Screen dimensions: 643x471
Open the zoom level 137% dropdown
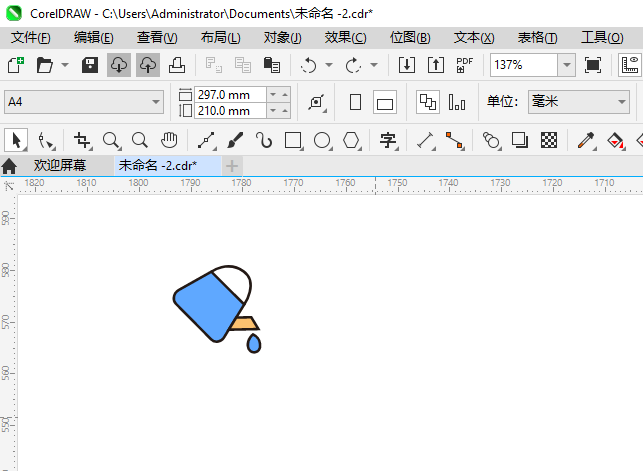(x=566, y=65)
